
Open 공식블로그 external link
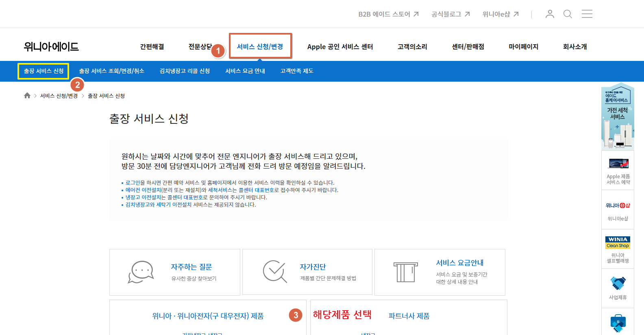pos(450,14)
